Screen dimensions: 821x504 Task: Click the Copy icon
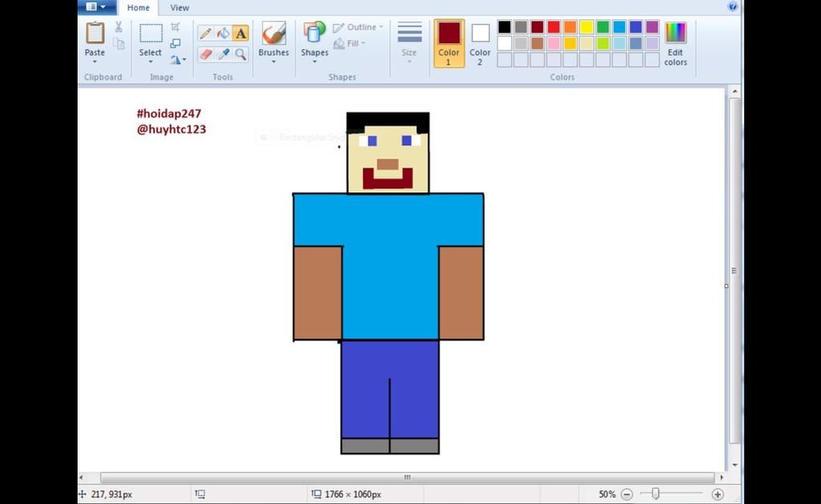tap(119, 44)
